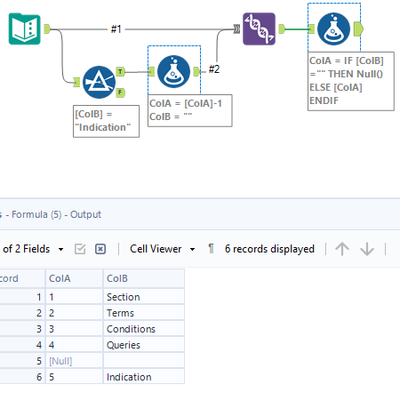Click the deselect fields X icon
Image resolution: width=400 pixels, height=393 pixels.
point(100,249)
